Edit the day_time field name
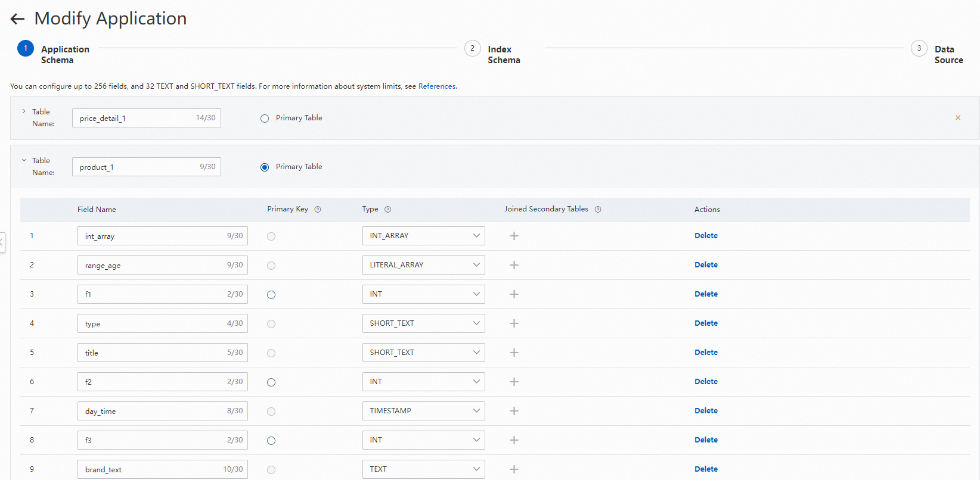 coord(163,411)
